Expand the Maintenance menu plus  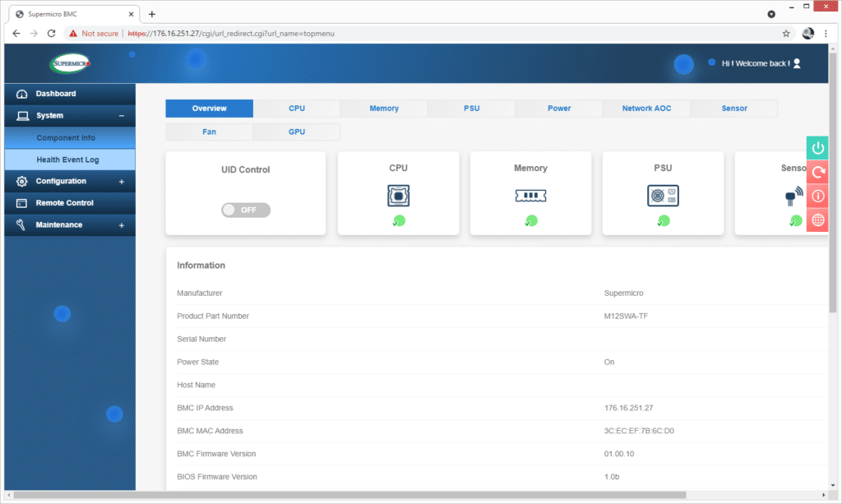[x=122, y=225]
